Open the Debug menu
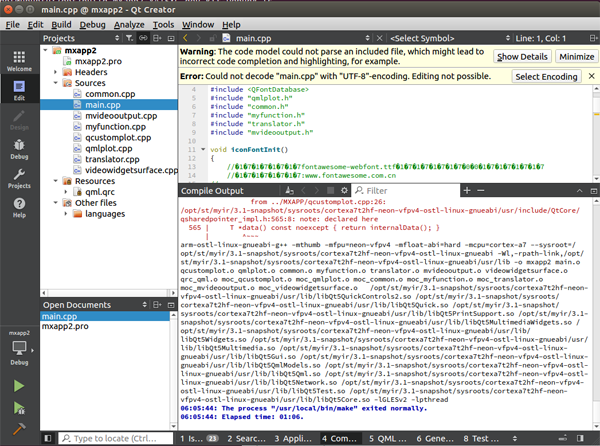Viewport: 600px width, 446px height. [x=92, y=24]
